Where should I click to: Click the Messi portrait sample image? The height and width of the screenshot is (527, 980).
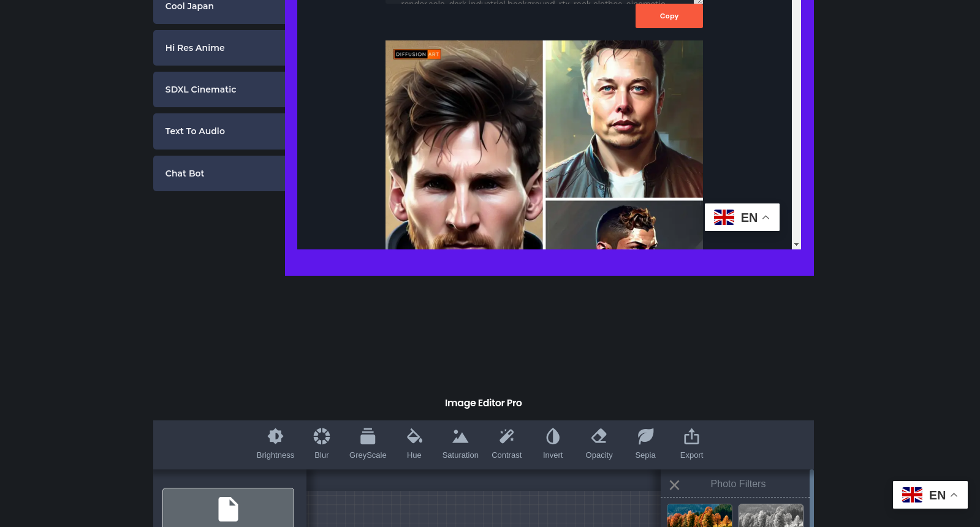click(464, 145)
